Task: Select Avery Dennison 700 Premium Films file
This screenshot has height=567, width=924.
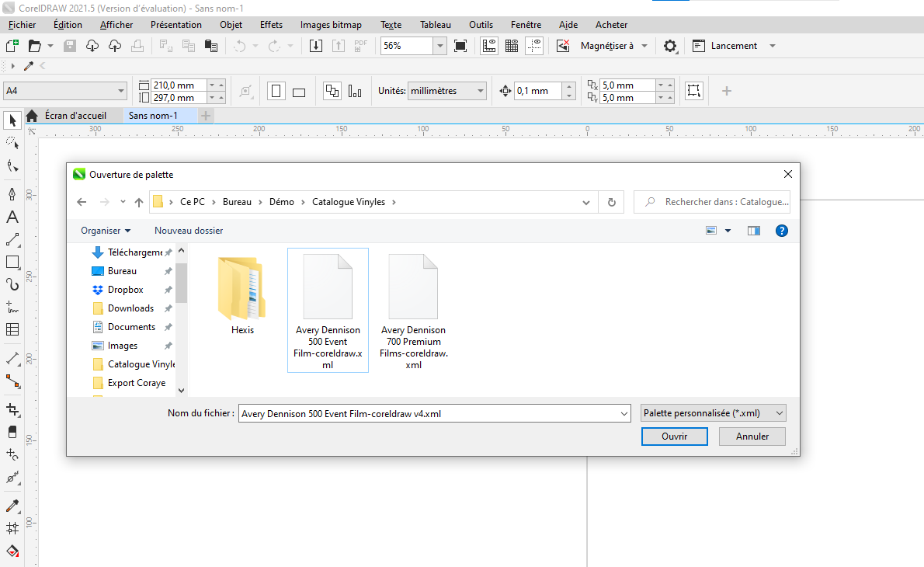Action: click(x=414, y=311)
